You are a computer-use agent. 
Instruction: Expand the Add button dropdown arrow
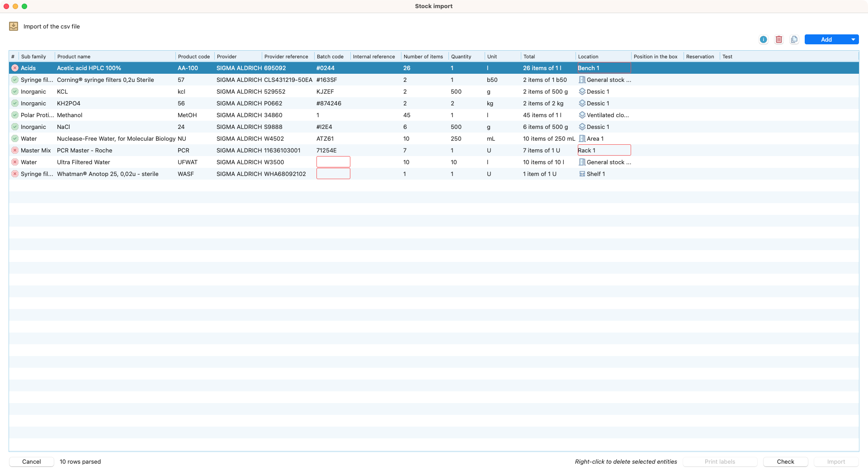[x=853, y=39]
